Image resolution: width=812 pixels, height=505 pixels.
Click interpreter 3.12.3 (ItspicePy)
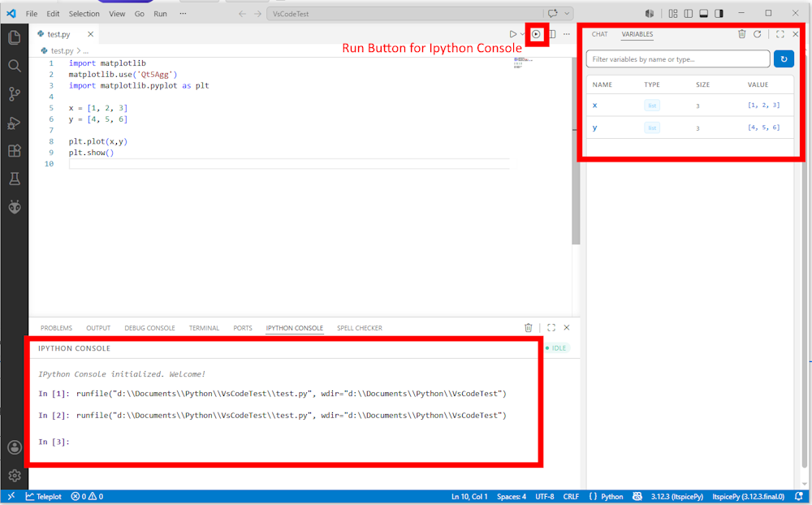677,497
